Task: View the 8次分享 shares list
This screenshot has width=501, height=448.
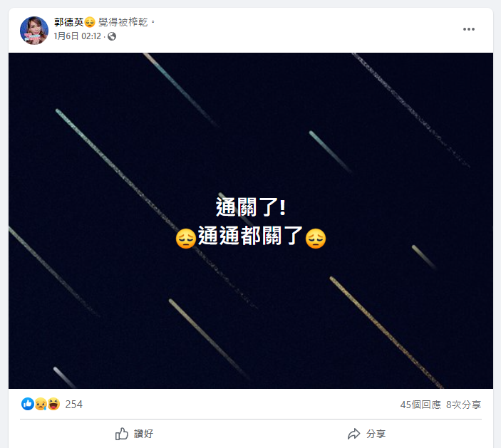Action: (x=463, y=405)
